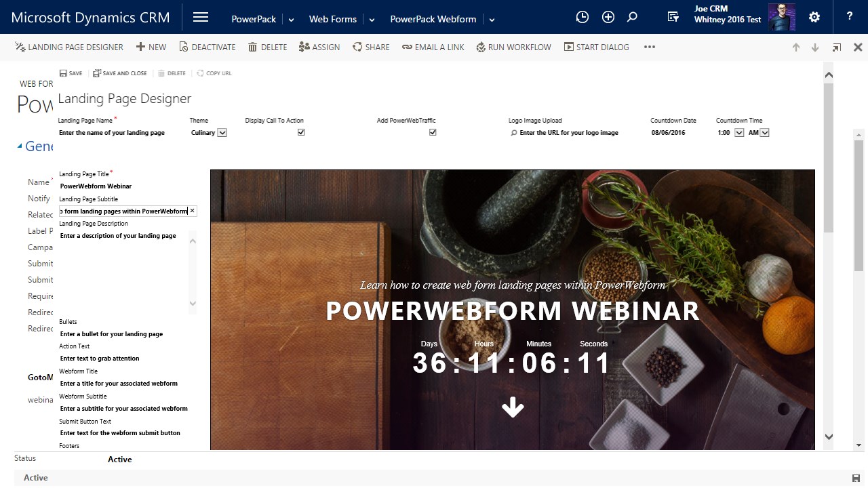The image size is (868, 488).
Task: Save the landing page
Action: click(71, 73)
